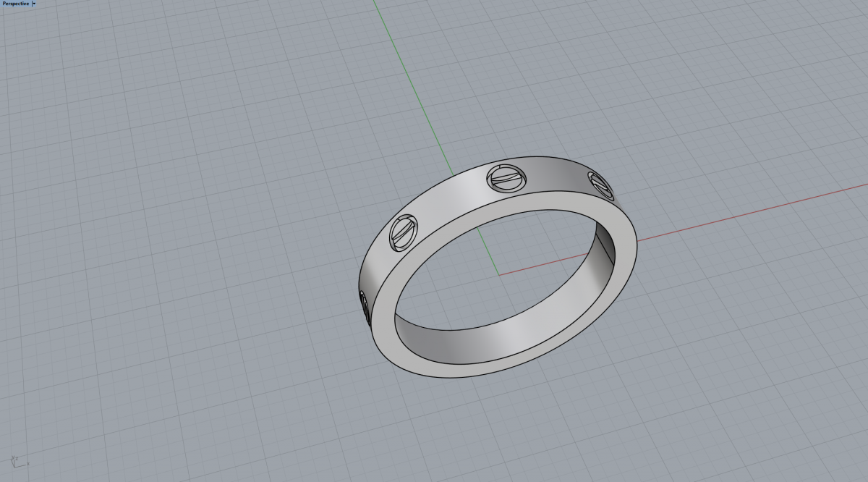Open the Perspective viewport dropdown arrow
The width and height of the screenshot is (868, 482).
(x=34, y=4)
